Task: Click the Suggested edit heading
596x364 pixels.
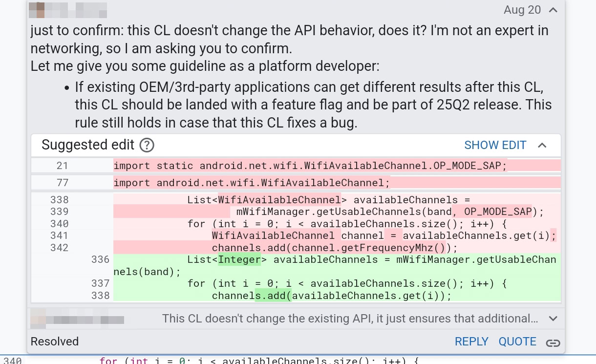Action: (88, 145)
